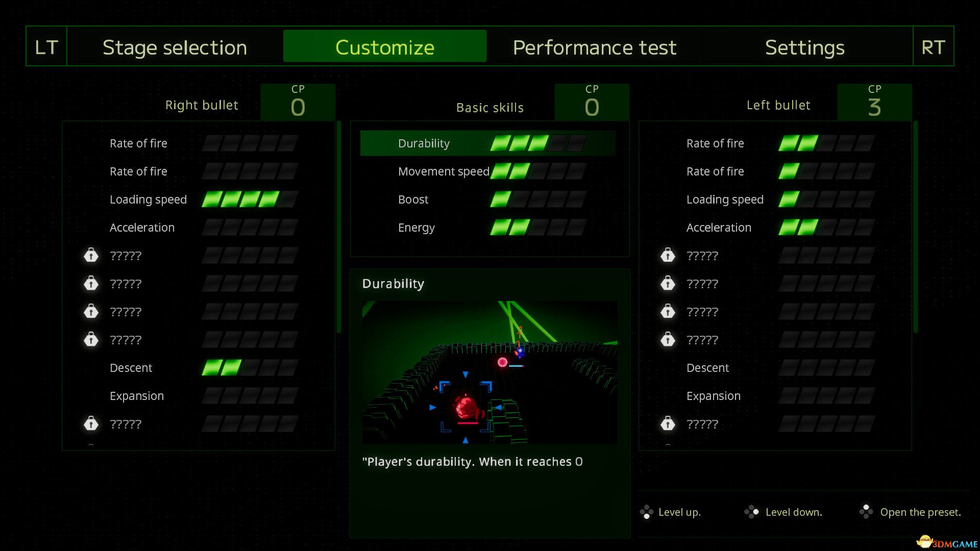This screenshot has width=980, height=551.
Task: Click the last visible lock icon in Right bullet
Action: point(91,423)
